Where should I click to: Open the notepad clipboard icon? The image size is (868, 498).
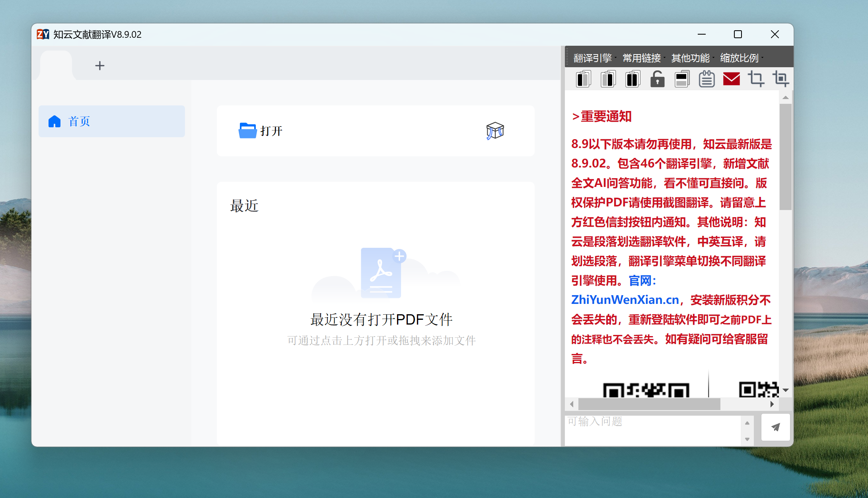point(706,79)
